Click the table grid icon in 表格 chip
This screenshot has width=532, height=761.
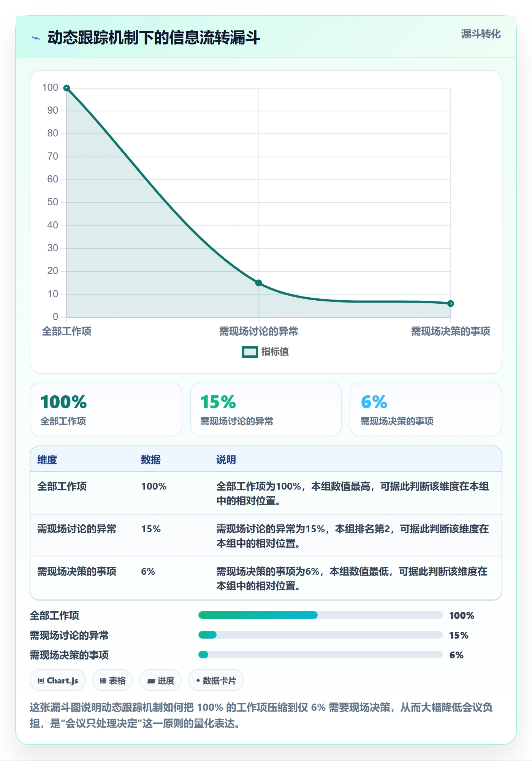coord(103,680)
